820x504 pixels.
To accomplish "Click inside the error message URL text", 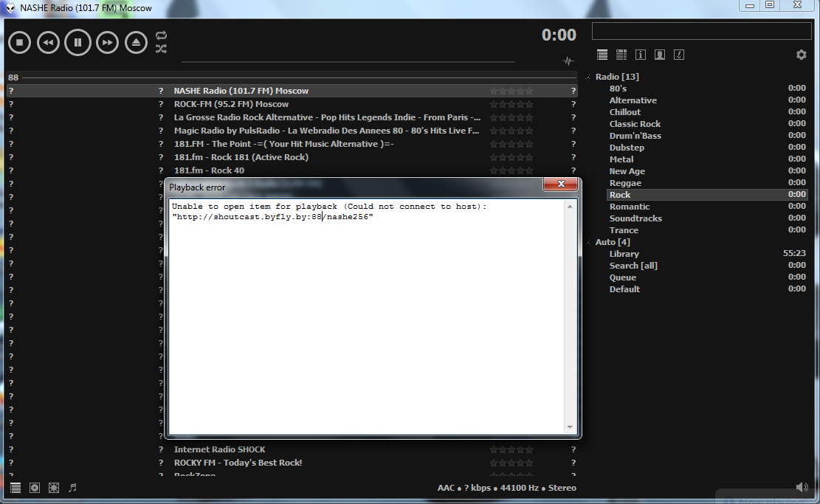I will point(272,217).
